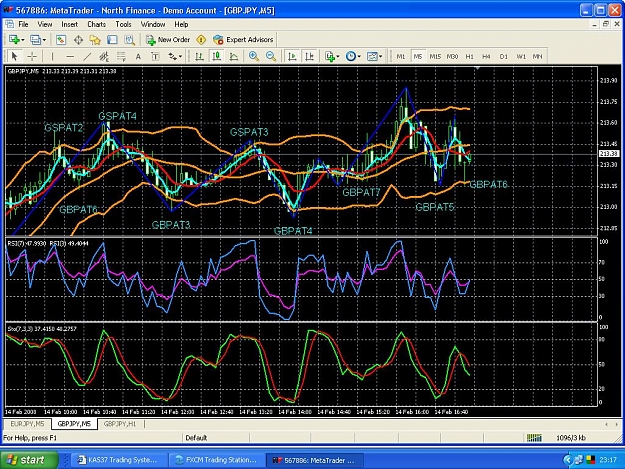The width and height of the screenshot is (625, 469).
Task: Select the Trendline drawing tool
Action: pyautogui.click(x=87, y=57)
